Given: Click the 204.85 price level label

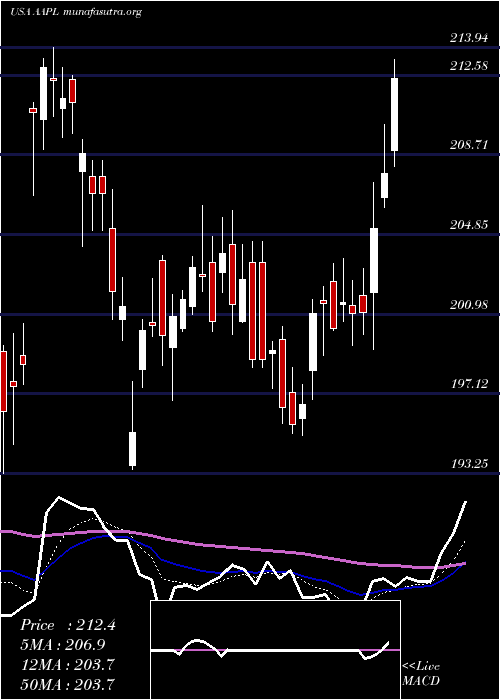Looking at the screenshot, I should click(468, 225).
